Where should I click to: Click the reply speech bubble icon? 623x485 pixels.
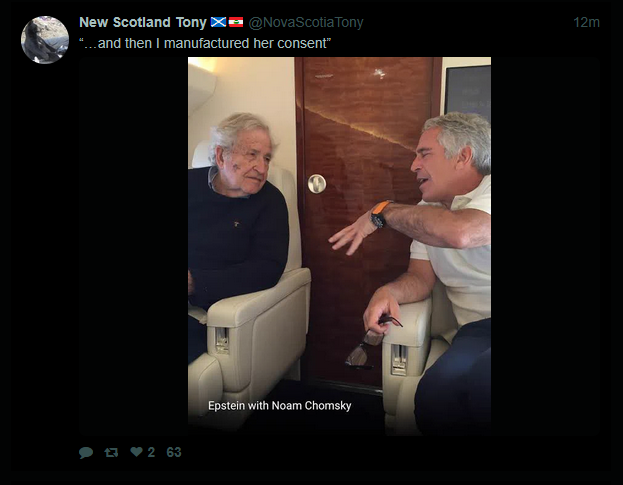point(86,452)
